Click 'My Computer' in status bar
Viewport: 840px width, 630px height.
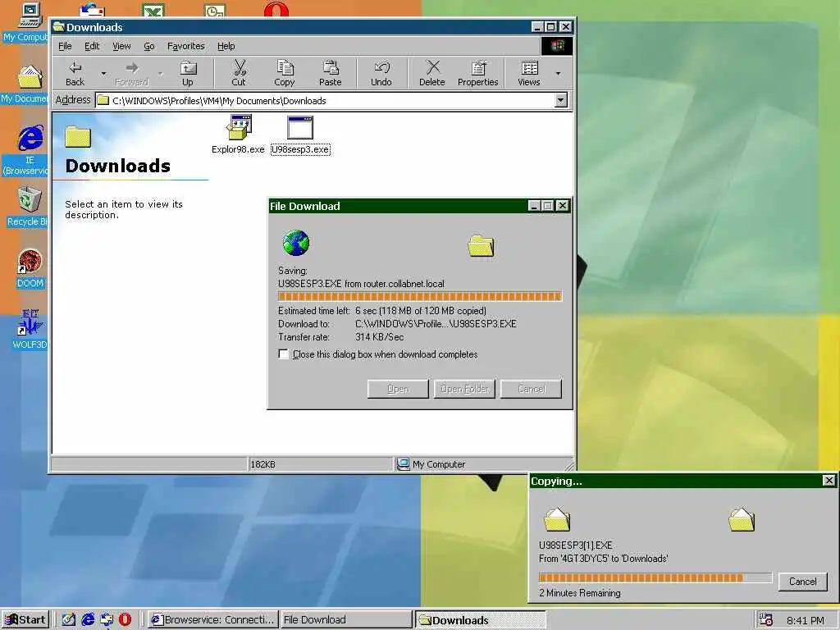pos(439,464)
